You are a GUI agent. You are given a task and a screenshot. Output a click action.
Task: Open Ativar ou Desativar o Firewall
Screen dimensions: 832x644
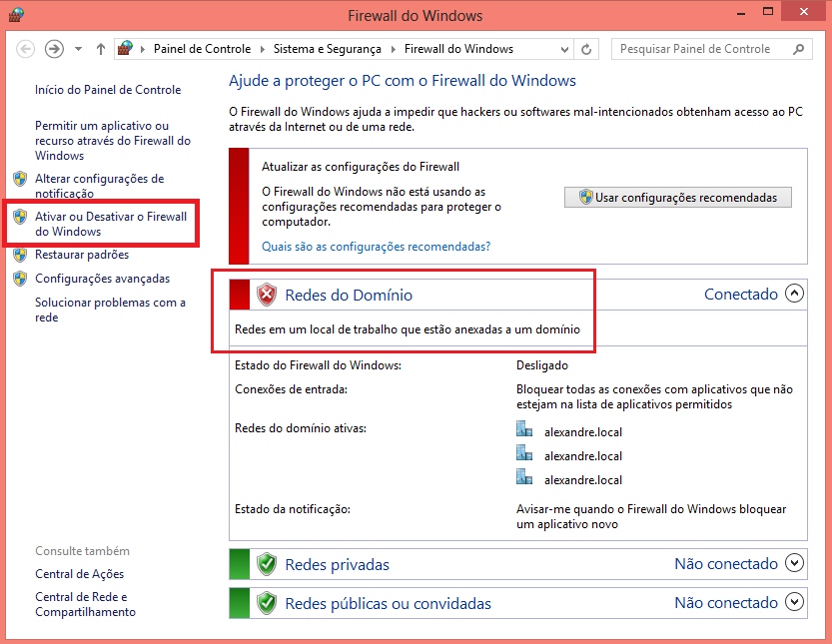tap(111, 224)
